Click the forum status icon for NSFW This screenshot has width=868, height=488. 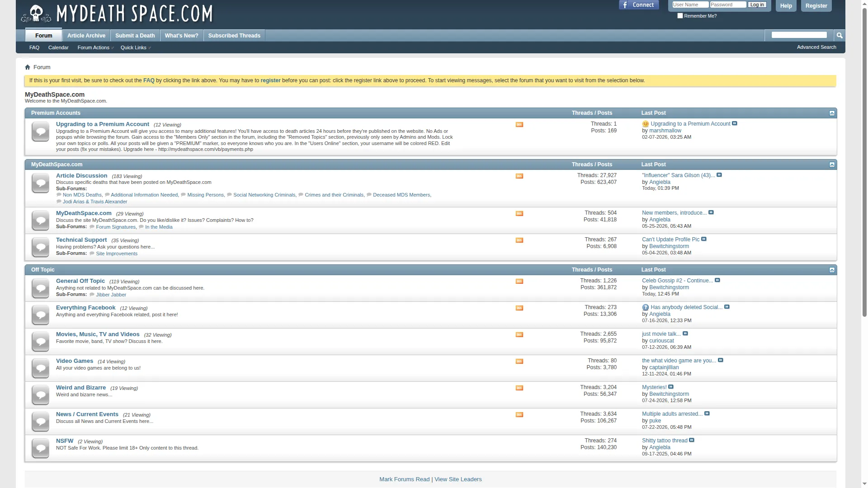tap(40, 448)
